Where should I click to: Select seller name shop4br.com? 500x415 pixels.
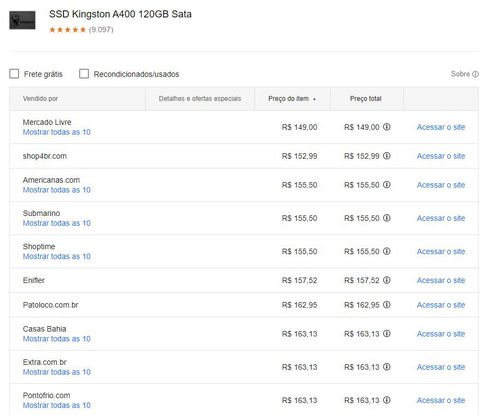click(x=45, y=156)
